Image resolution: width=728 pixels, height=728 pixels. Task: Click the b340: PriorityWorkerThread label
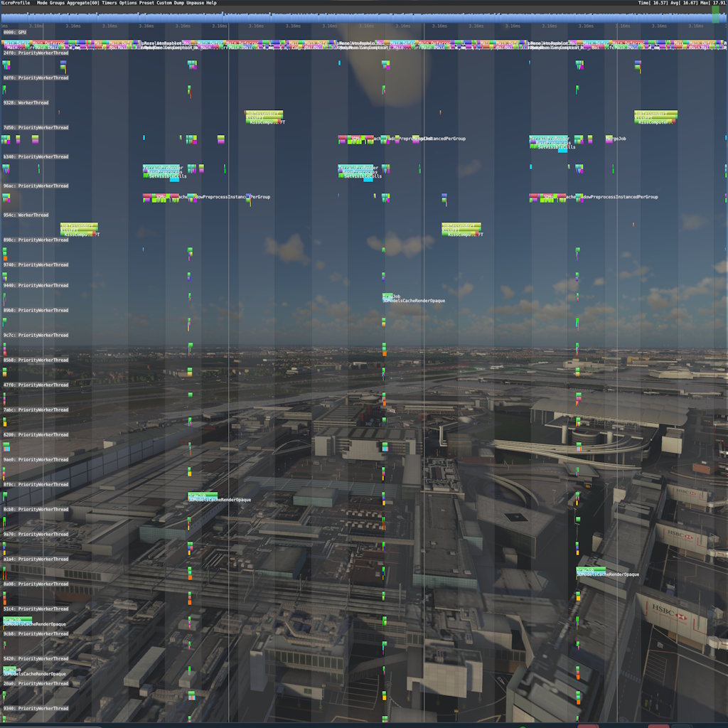[x=36, y=156]
